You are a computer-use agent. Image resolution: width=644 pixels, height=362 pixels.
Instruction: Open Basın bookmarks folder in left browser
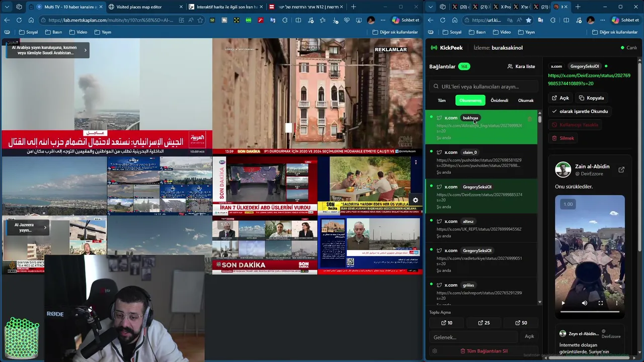point(54,32)
